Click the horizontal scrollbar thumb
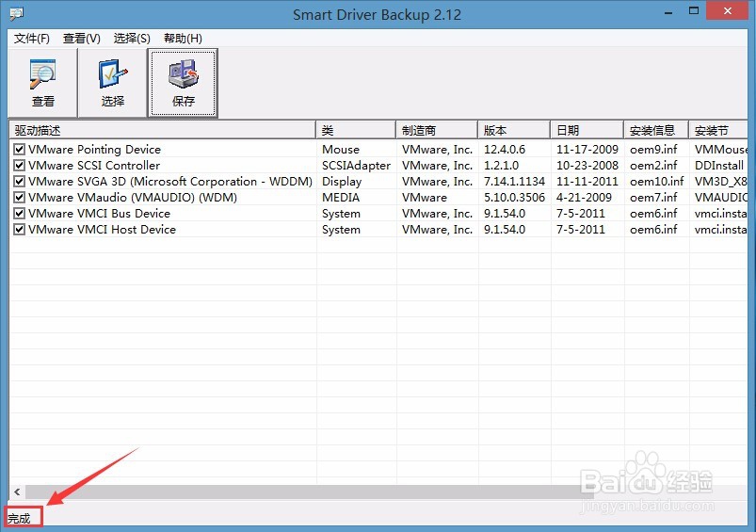The width and height of the screenshot is (756, 532). pos(310,492)
